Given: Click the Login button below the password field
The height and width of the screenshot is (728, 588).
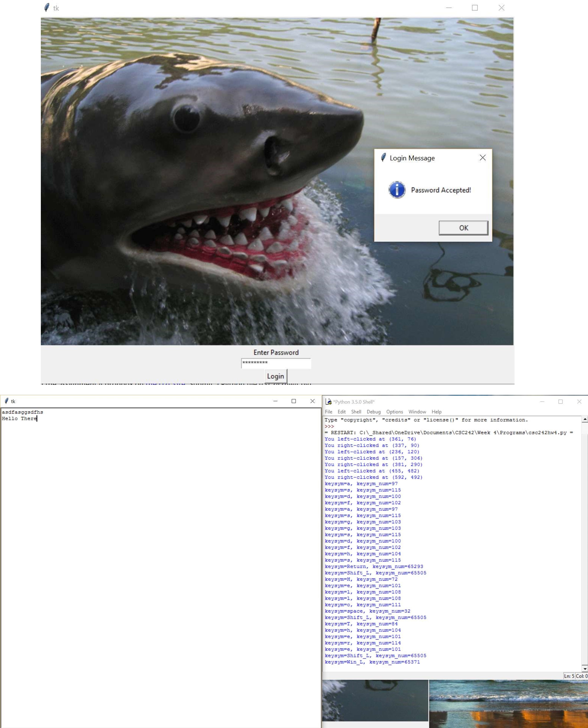Looking at the screenshot, I should coord(275,376).
